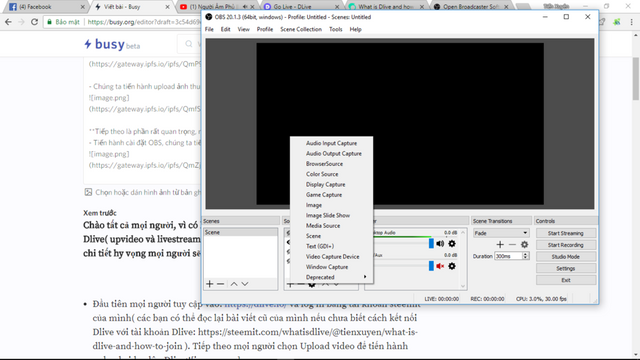The width and height of the screenshot is (640, 360).
Task: Select Video Capture Device source
Action: pos(331,257)
